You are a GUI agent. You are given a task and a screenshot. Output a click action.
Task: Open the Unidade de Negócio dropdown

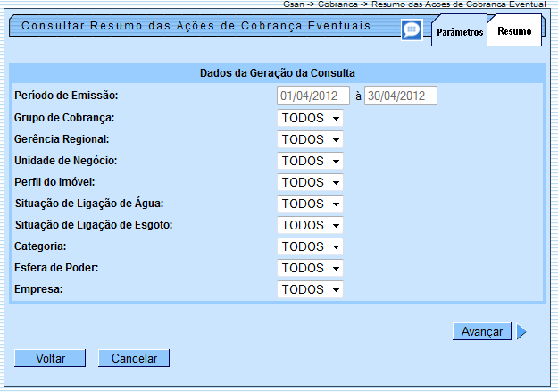[310, 161]
